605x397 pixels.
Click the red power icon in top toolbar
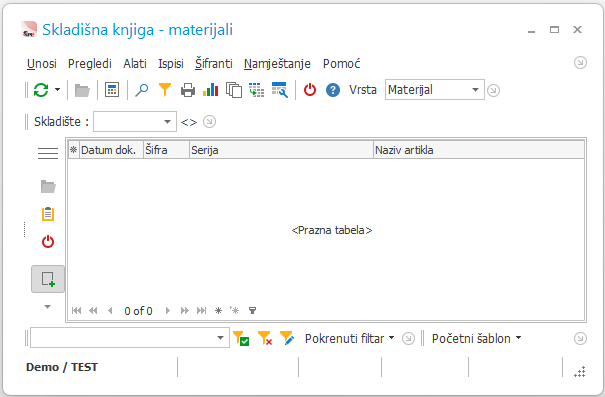[310, 90]
